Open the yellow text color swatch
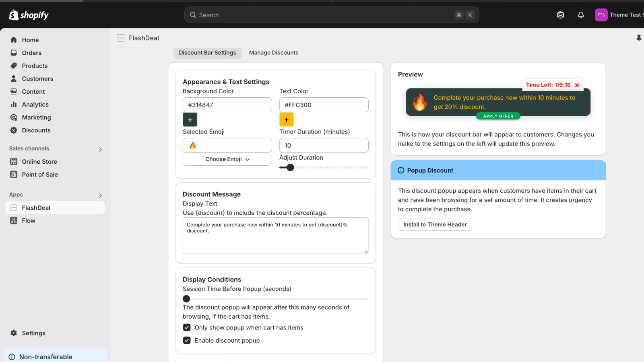 (x=287, y=120)
